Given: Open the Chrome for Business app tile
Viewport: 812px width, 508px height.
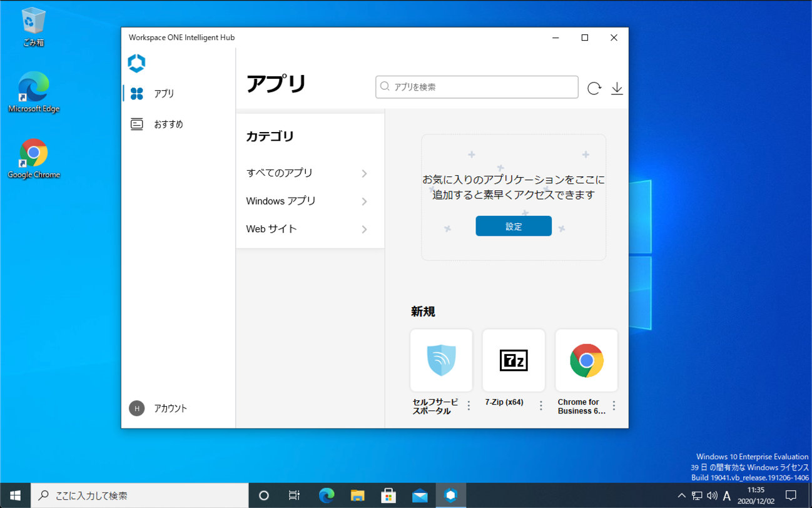Looking at the screenshot, I should point(586,360).
